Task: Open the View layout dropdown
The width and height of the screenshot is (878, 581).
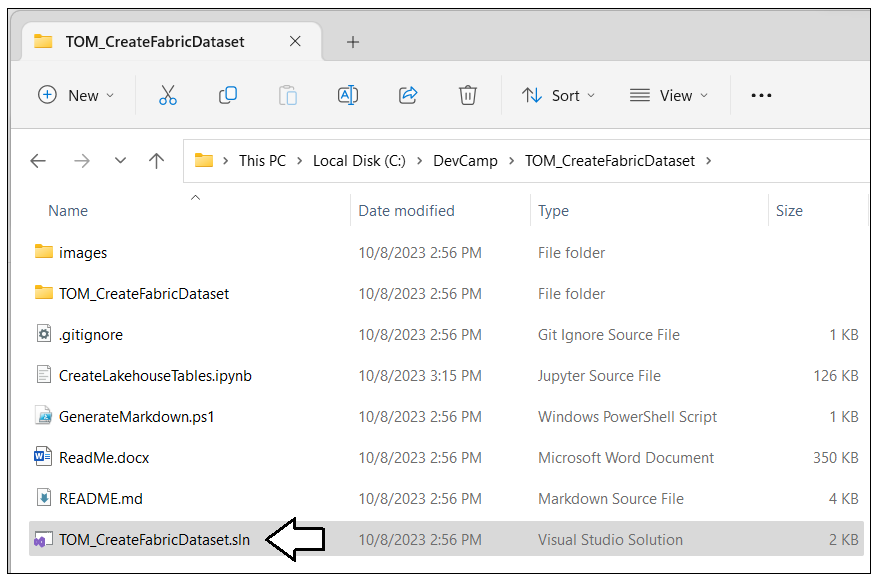Action: (669, 96)
